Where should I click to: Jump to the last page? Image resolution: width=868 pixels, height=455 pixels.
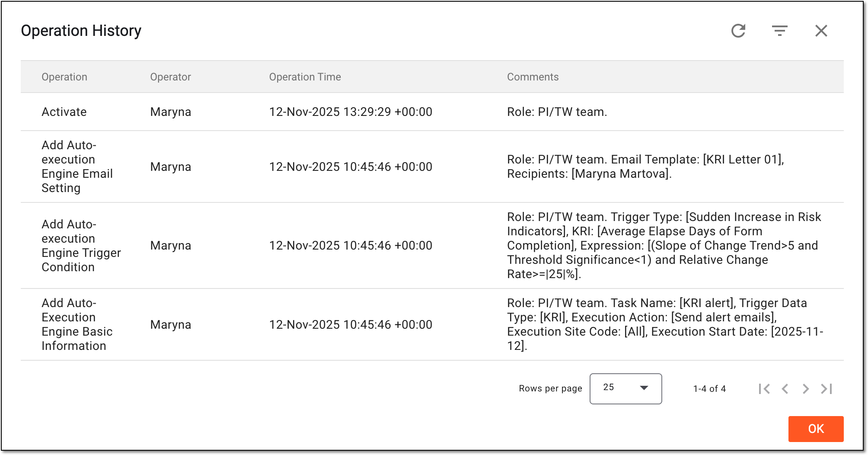[827, 389]
